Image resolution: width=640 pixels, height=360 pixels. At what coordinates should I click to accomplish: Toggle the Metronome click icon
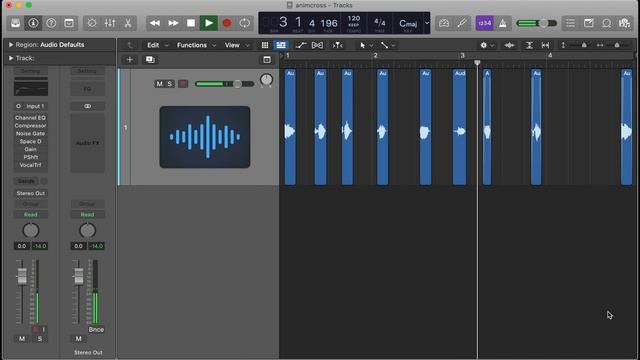point(502,23)
